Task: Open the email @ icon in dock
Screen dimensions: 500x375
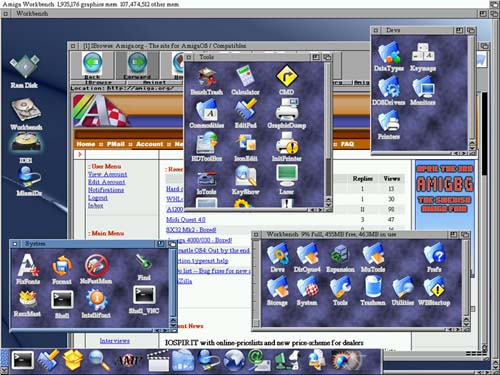Action: 259,361
